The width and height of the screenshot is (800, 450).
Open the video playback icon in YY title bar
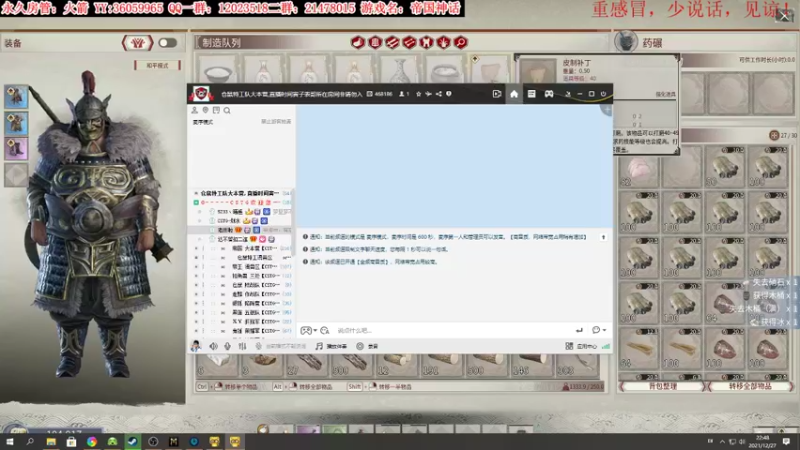[x=496, y=94]
